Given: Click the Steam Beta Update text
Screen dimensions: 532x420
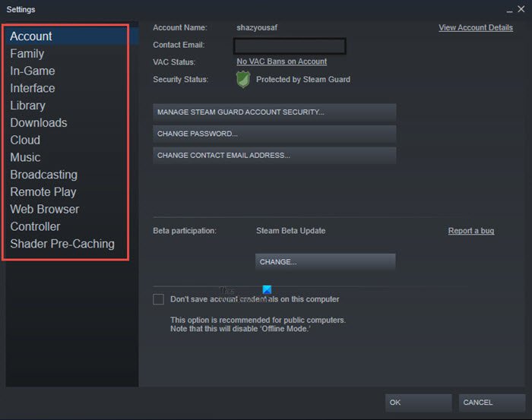Looking at the screenshot, I should [x=291, y=231].
